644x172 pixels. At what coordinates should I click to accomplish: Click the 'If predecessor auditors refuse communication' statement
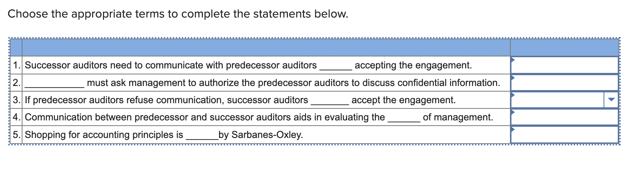point(240,100)
